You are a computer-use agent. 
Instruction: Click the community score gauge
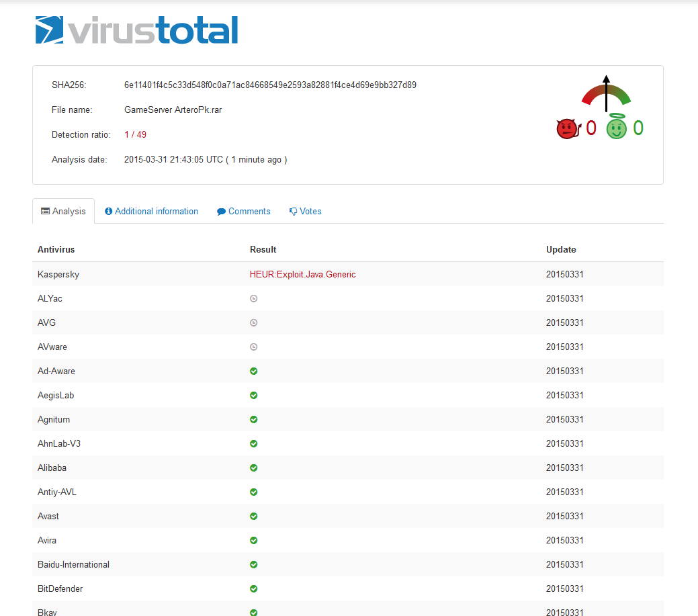606,93
